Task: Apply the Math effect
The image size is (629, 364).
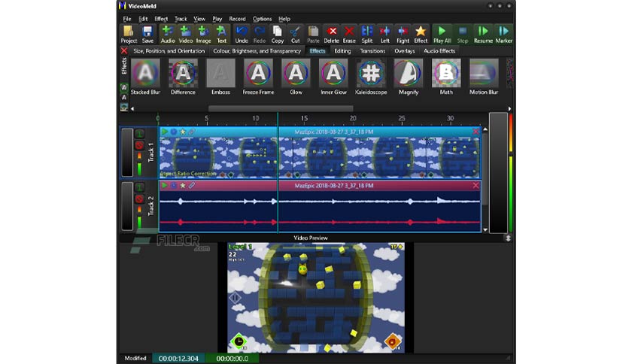Action: 446,77
